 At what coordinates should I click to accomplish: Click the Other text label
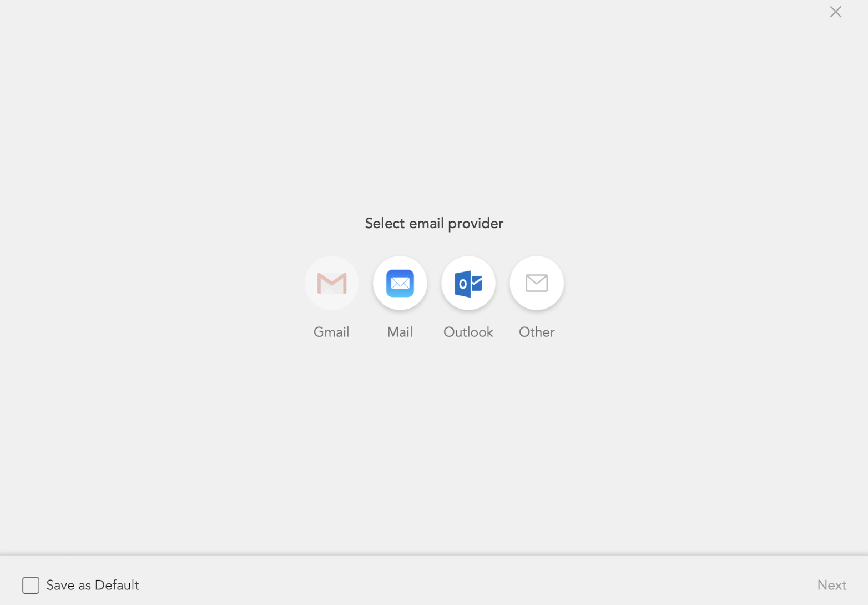(x=537, y=332)
